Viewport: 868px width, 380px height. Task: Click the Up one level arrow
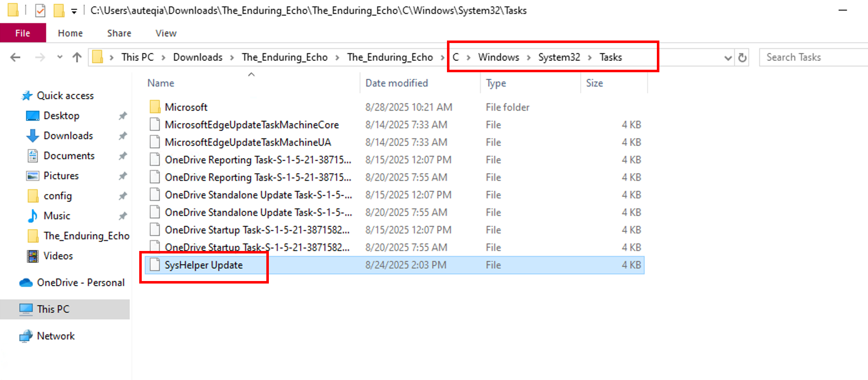click(x=77, y=57)
